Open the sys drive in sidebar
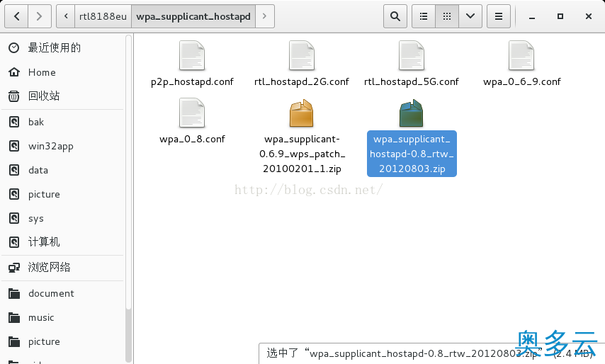 (62, 219)
